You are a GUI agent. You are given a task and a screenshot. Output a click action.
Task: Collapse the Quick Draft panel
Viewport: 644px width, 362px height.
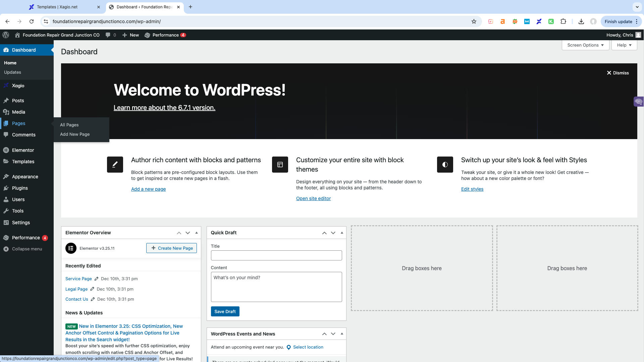click(x=342, y=233)
